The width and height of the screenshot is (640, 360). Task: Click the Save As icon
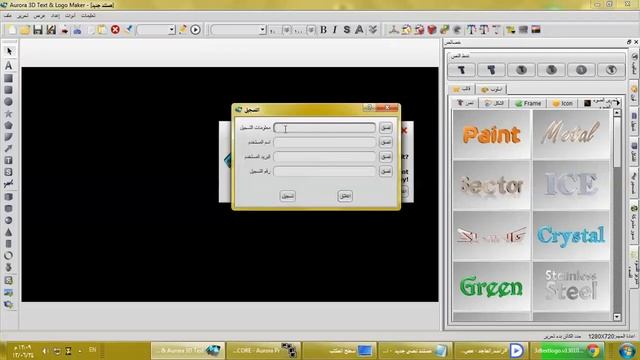pos(51,30)
